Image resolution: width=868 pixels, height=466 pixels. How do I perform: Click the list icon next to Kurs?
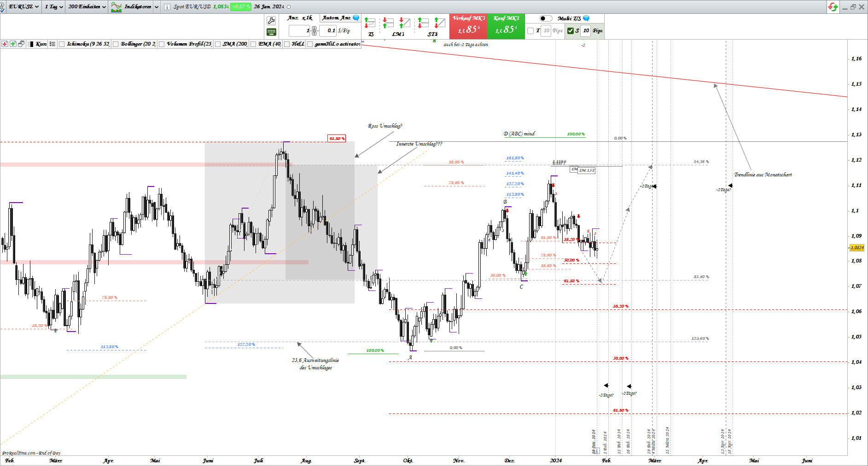[x=52, y=44]
